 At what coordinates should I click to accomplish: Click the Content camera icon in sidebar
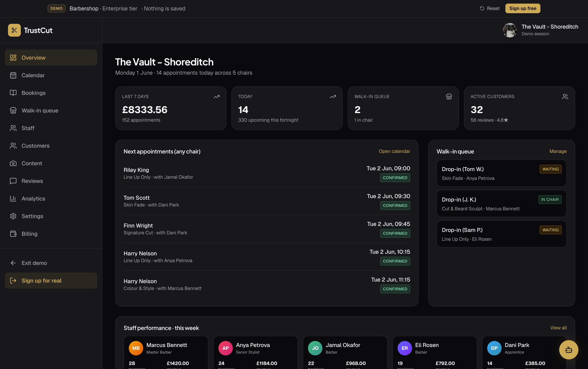[x=13, y=163]
